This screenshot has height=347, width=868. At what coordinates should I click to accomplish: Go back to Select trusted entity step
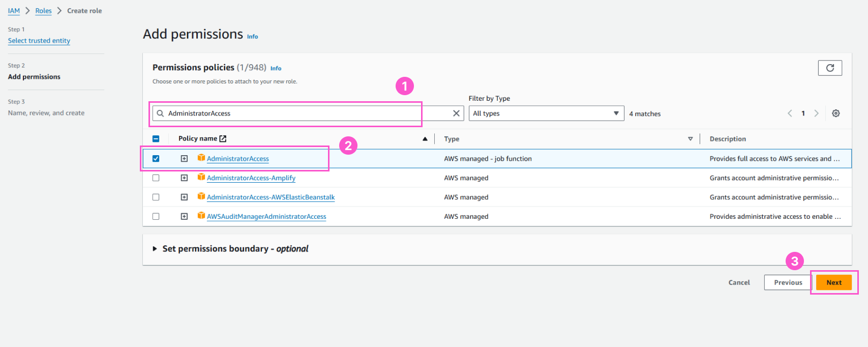[39, 41]
